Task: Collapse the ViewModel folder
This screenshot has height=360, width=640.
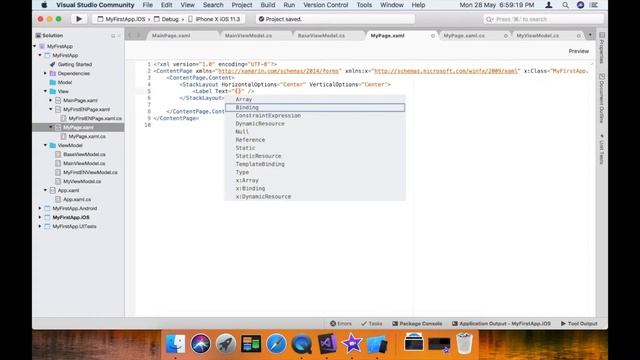Action: coord(45,145)
